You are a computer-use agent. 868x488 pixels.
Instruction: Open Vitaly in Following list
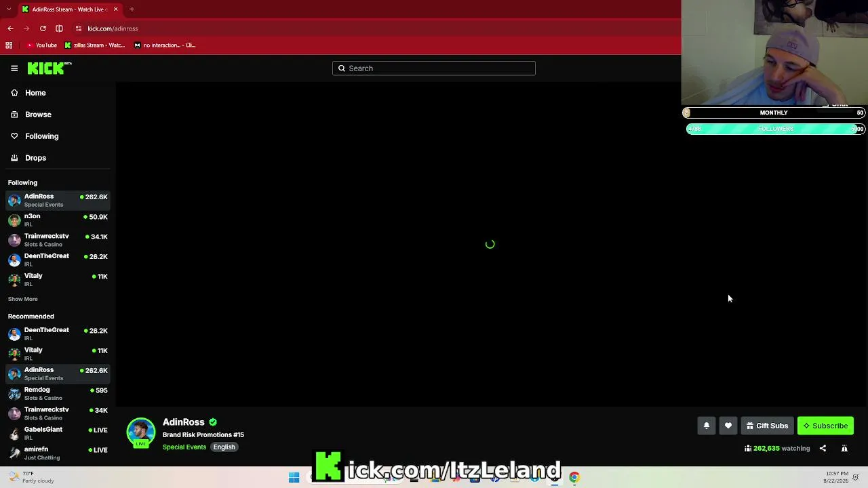pos(58,279)
